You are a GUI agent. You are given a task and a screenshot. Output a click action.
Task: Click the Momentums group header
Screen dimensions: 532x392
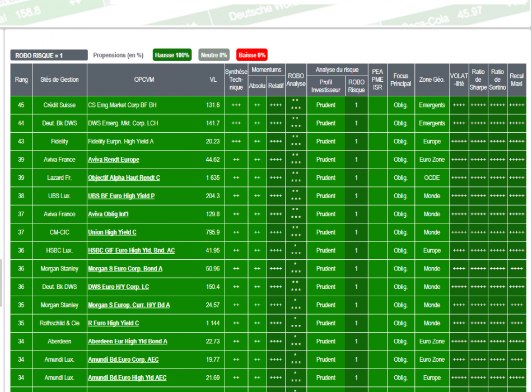[x=267, y=69]
